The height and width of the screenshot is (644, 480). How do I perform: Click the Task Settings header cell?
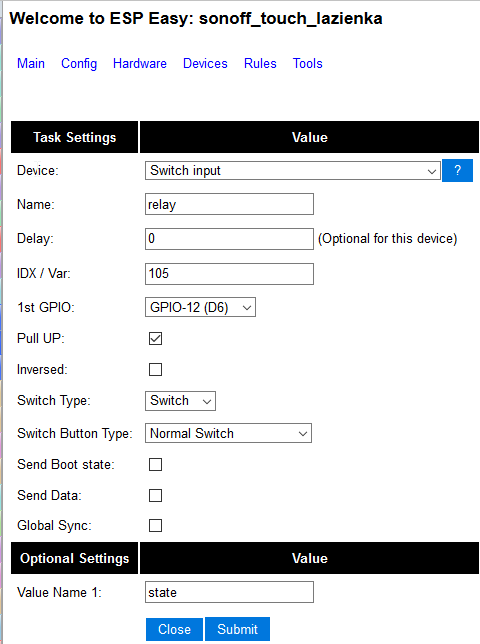[x=74, y=137]
